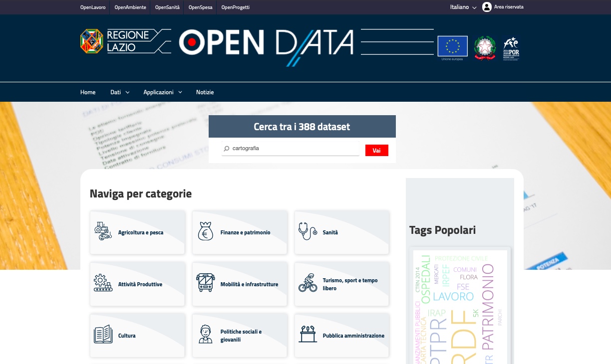The width and height of the screenshot is (611, 364).
Task: Click the Regione Lazio logo
Action: click(126, 41)
